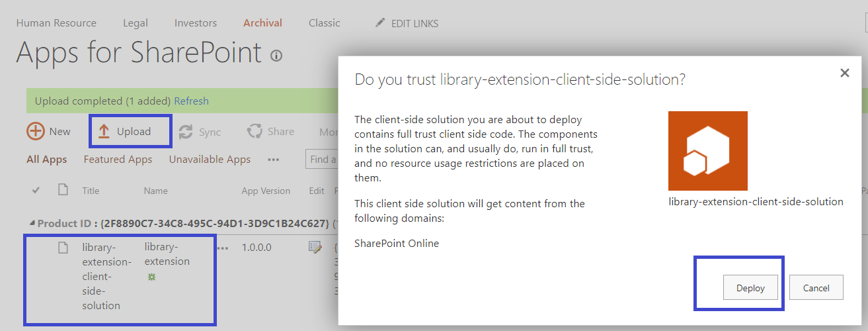Click the Find a file search box
Viewport: 868px width, 331px height.
pos(322,160)
